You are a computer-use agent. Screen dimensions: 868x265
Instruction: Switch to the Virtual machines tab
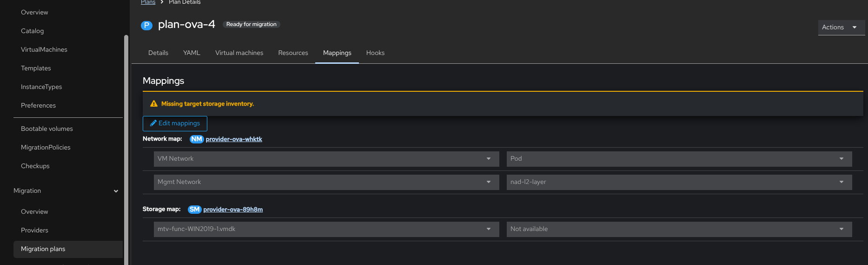239,53
